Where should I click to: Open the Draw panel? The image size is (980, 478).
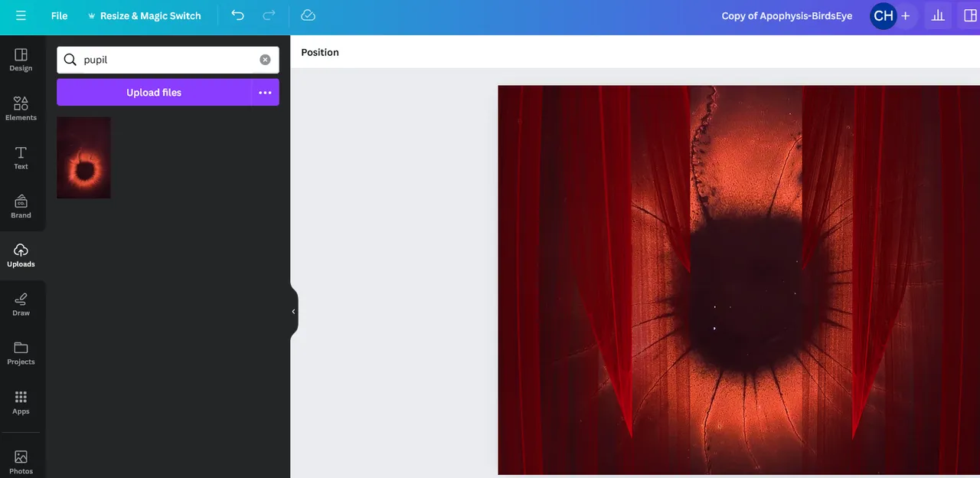[21, 305]
